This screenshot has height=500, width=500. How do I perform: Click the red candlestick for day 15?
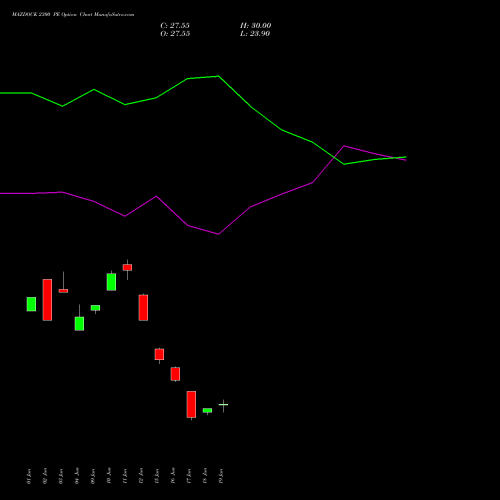coord(159,354)
